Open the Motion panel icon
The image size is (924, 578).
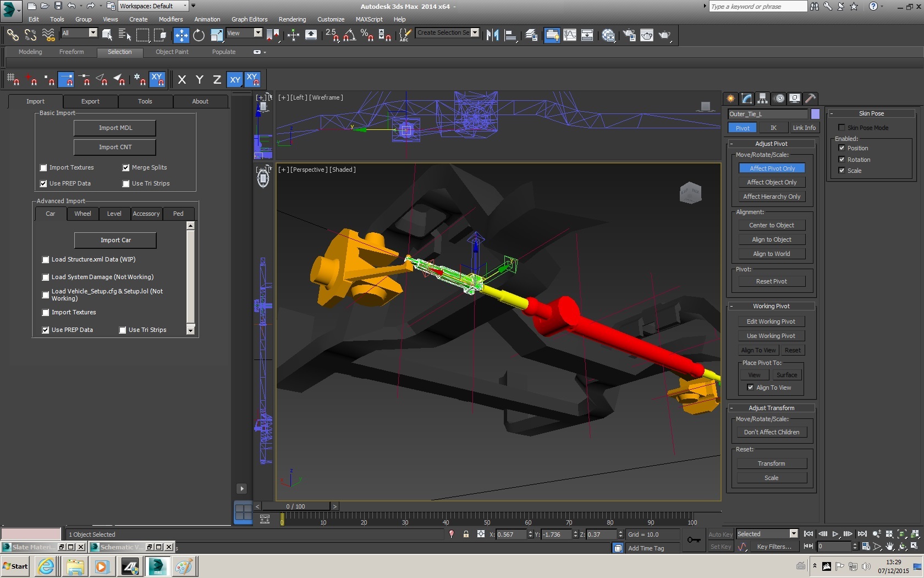pos(779,99)
